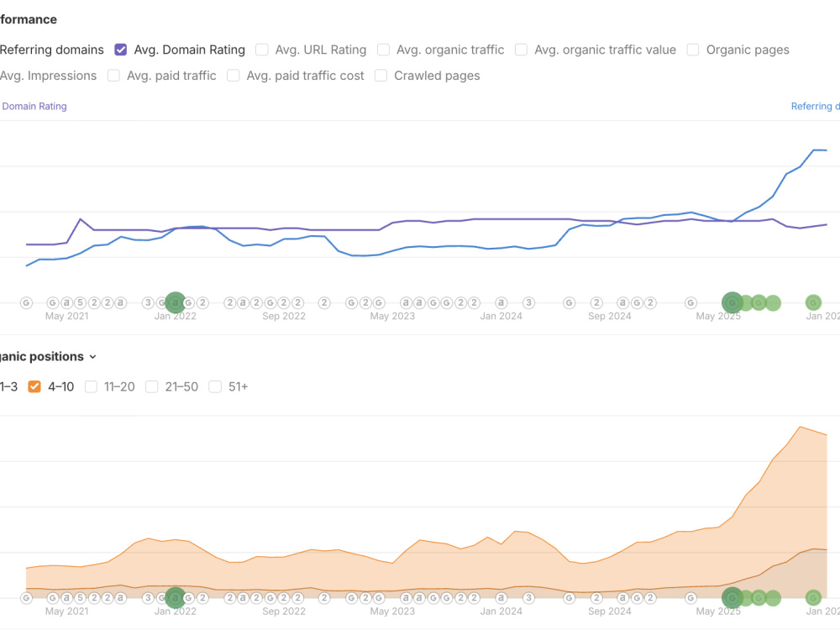Check the Crawled pages checkbox

381,76
